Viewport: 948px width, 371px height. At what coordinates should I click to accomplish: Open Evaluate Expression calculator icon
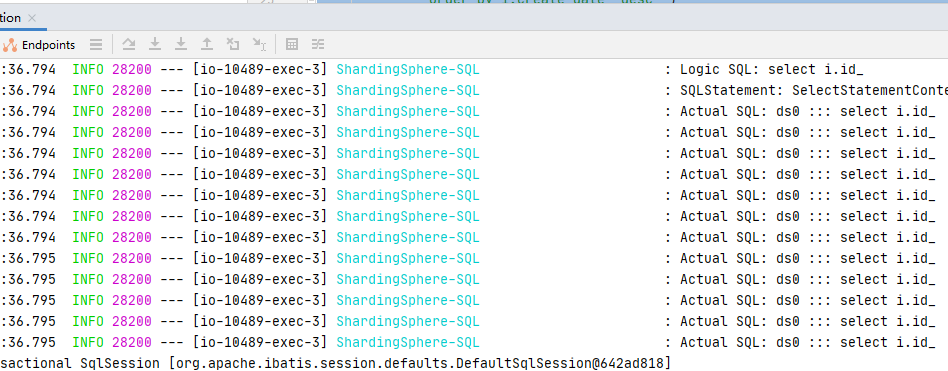pyautogui.click(x=292, y=44)
